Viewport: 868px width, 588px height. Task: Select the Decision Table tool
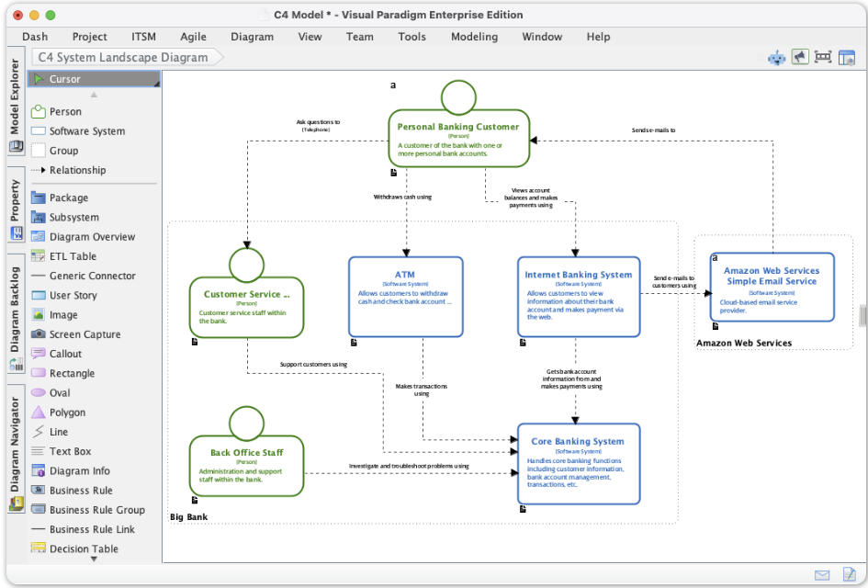click(x=74, y=548)
